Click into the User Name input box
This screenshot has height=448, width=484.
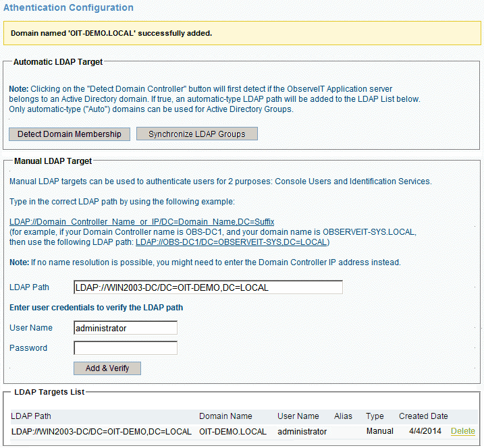pos(126,328)
